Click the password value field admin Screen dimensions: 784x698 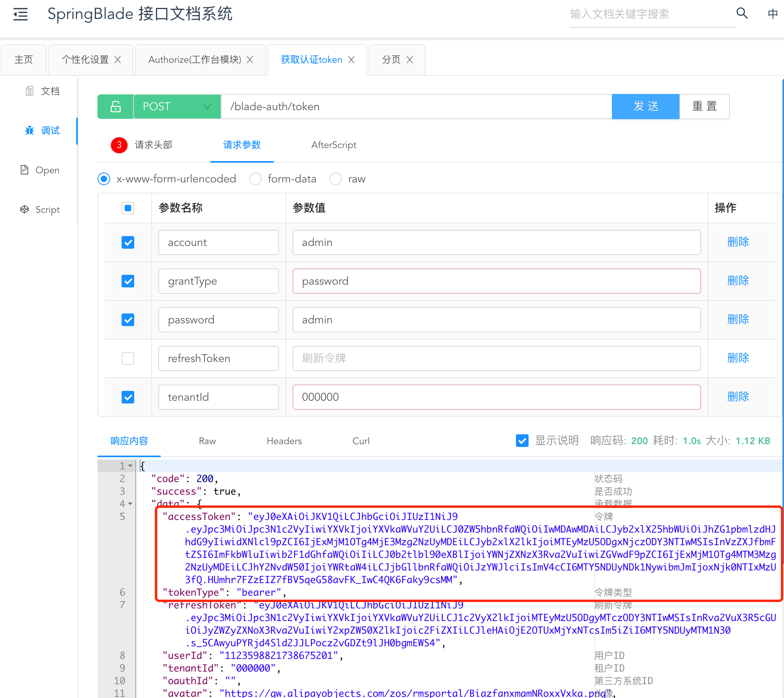pyautogui.click(x=497, y=320)
